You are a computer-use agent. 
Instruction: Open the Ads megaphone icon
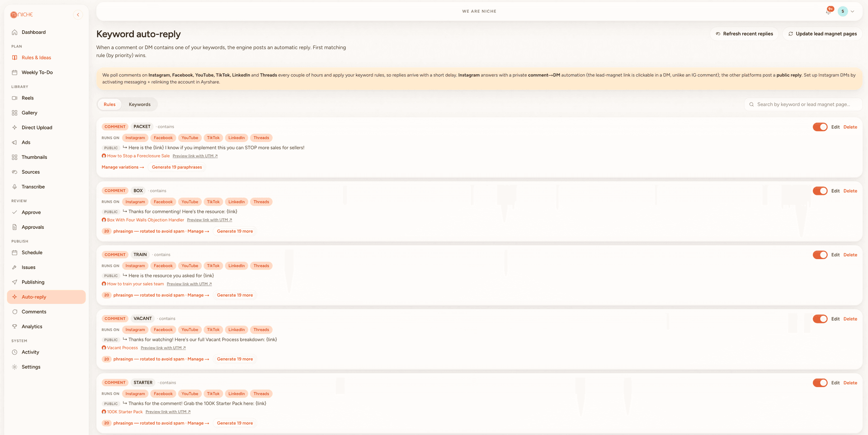click(x=14, y=142)
